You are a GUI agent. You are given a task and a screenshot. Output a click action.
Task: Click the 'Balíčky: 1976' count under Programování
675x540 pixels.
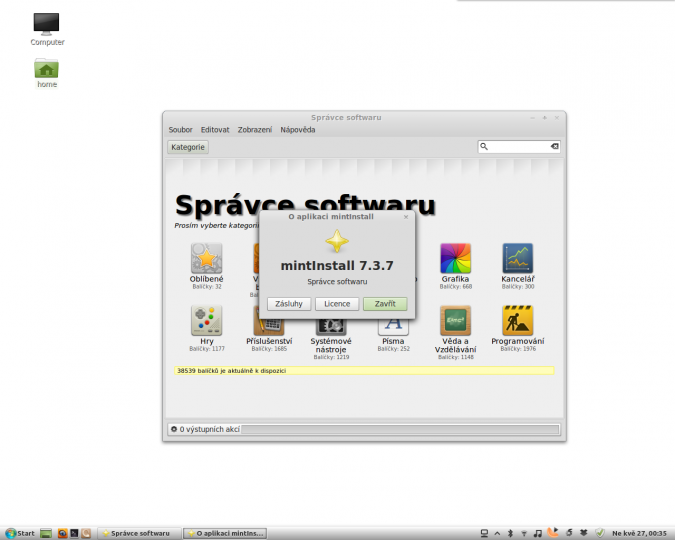click(x=518, y=348)
